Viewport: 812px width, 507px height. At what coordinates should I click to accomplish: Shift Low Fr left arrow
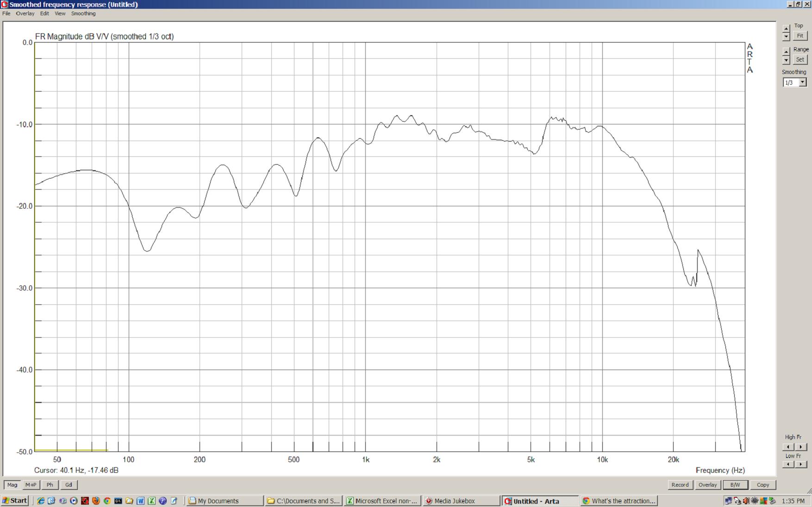(x=788, y=464)
